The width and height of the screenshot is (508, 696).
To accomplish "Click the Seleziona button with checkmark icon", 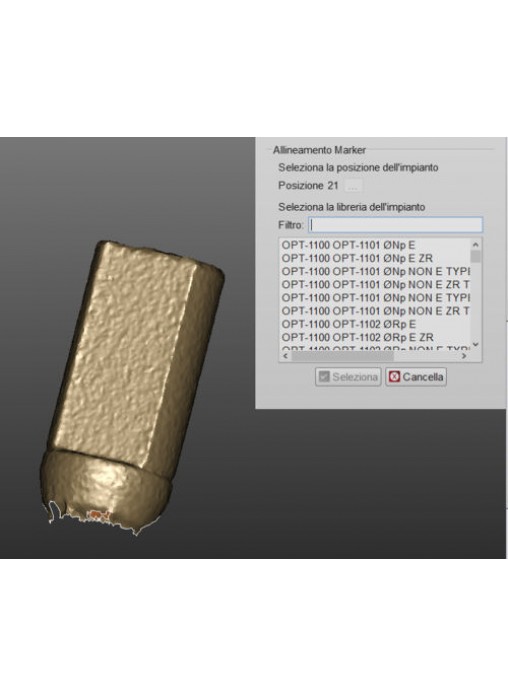I will click(x=348, y=377).
